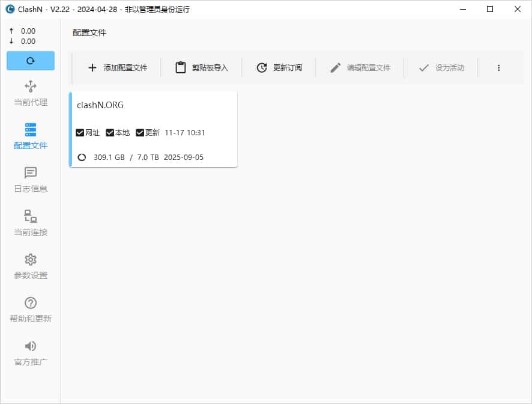The height and width of the screenshot is (404, 532).
Task: Click the refresh icon in the sidebar
Action: pyautogui.click(x=30, y=61)
